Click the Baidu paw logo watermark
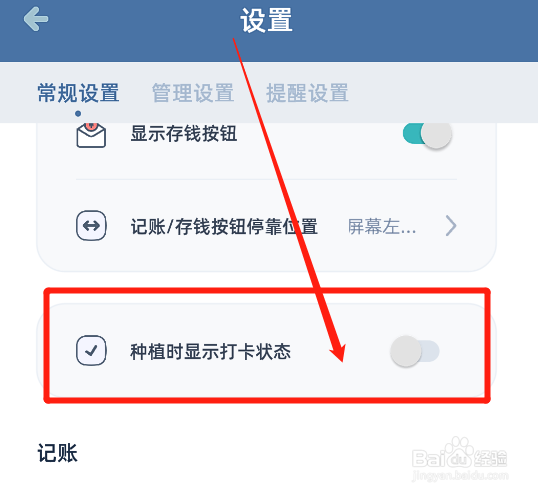 pos(458,454)
